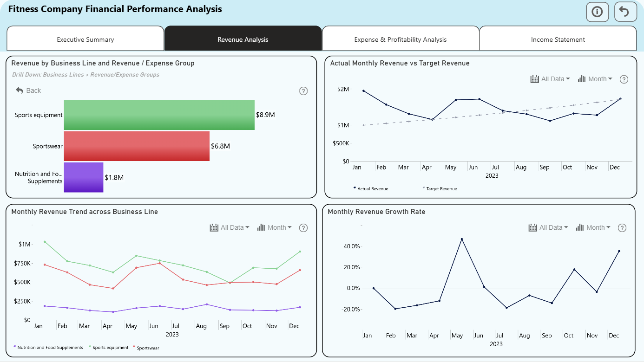Click the -20.0% axis label on growth chart
Screen dimensions: 644x362
coord(350,310)
